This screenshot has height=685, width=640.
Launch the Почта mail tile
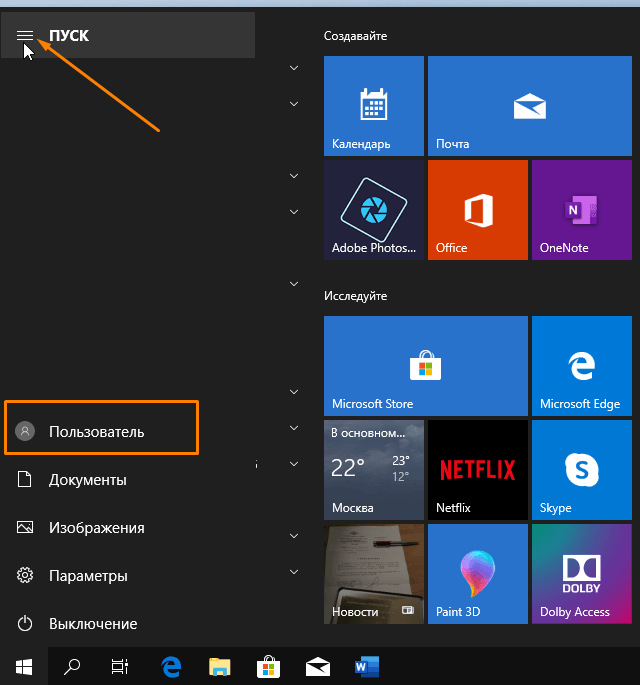tap(529, 106)
